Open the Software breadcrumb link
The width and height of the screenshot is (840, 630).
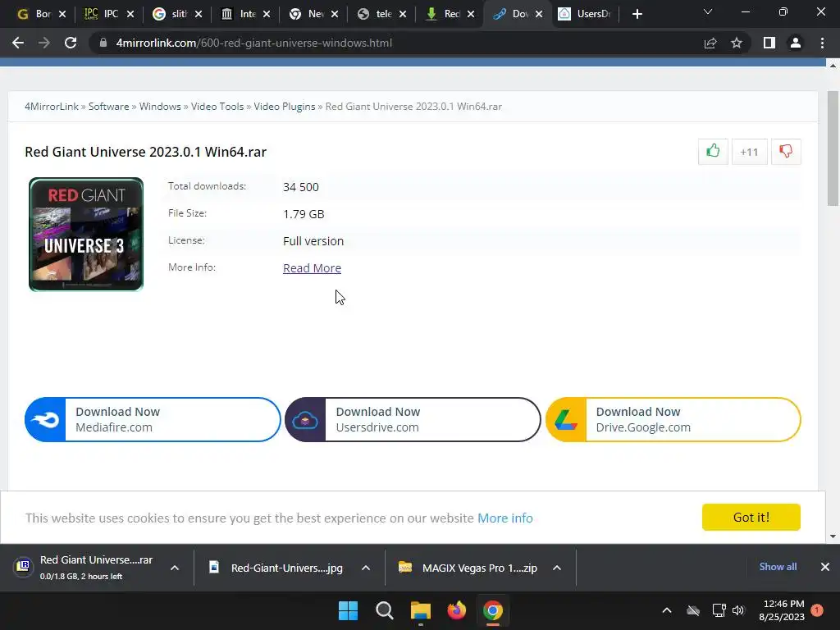[x=109, y=106]
